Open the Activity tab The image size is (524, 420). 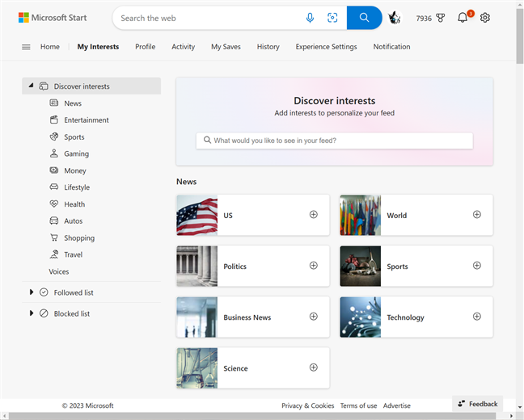(183, 47)
